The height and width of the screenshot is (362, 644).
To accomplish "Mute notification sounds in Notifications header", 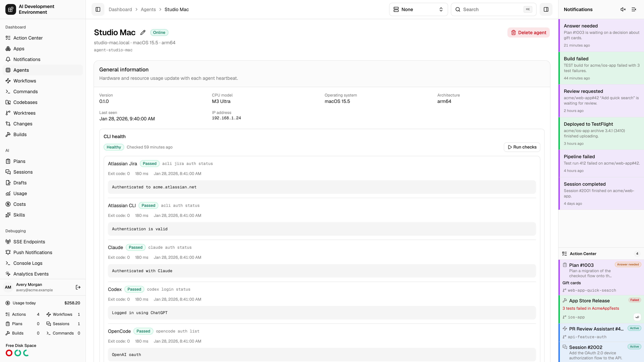I will [x=623, y=10].
